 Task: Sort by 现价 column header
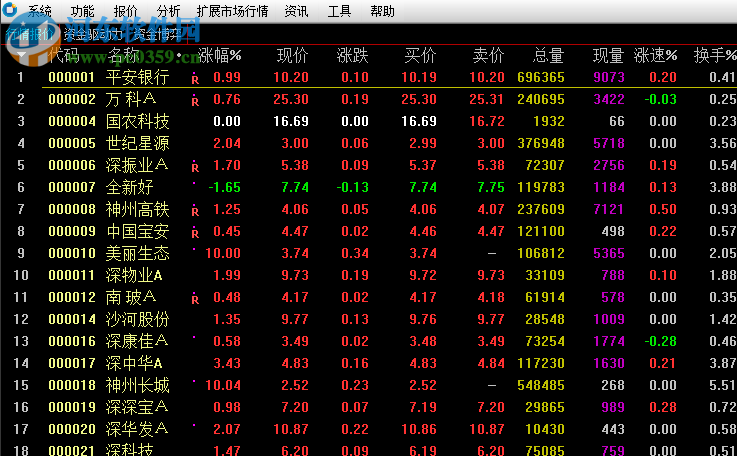[292, 56]
